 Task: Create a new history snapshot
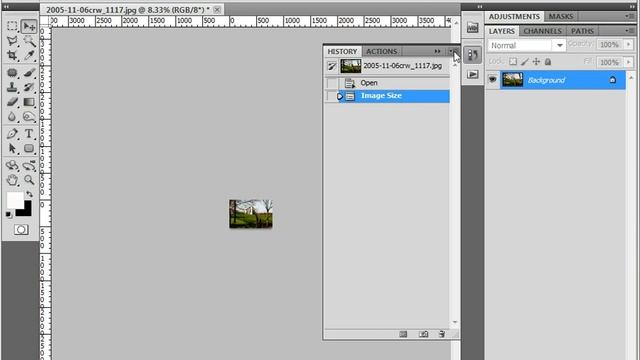[x=423, y=334]
